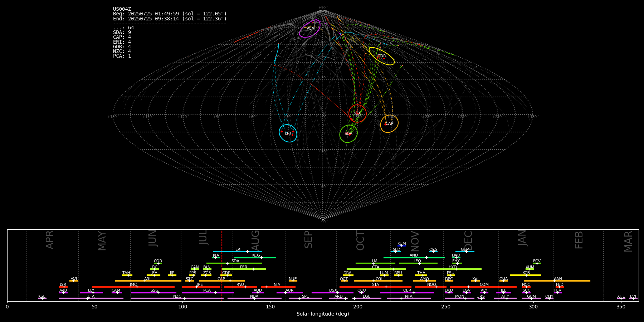Click the ORS shower label in timeline
The image size is (644, 322).
pos(433,250)
